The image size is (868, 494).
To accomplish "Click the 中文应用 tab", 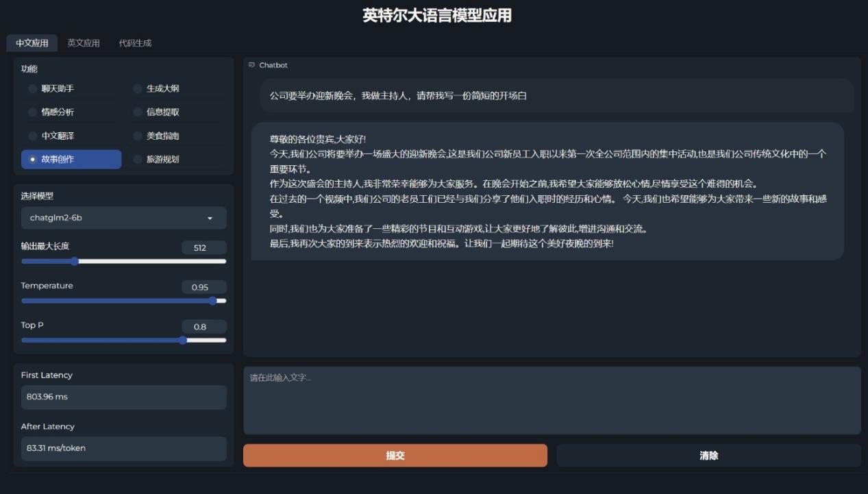I will [x=30, y=42].
